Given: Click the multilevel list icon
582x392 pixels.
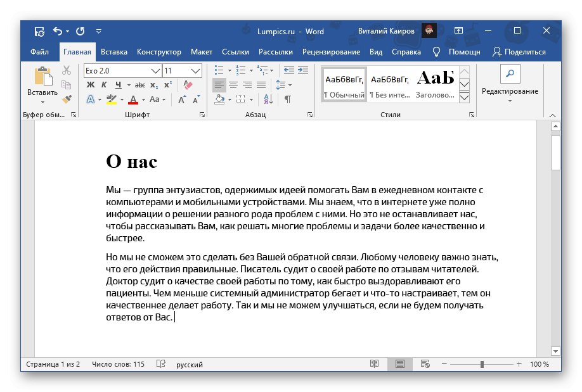Looking at the screenshot, I should tap(262, 70).
